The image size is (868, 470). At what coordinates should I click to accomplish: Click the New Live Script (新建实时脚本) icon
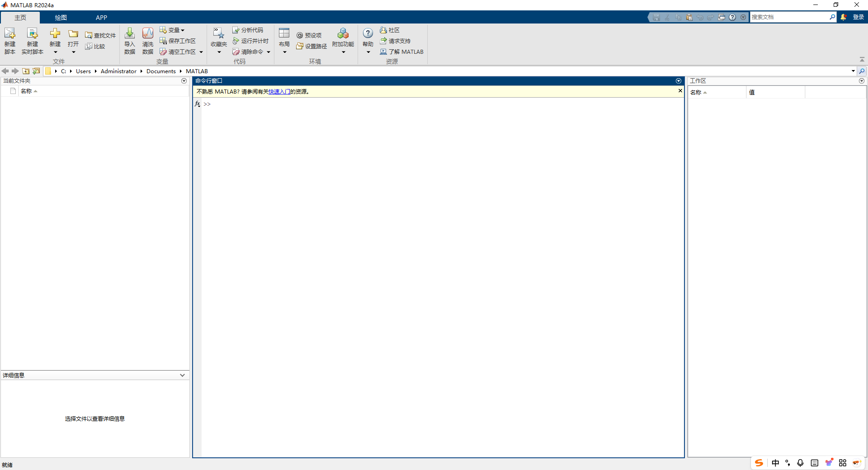click(32, 34)
